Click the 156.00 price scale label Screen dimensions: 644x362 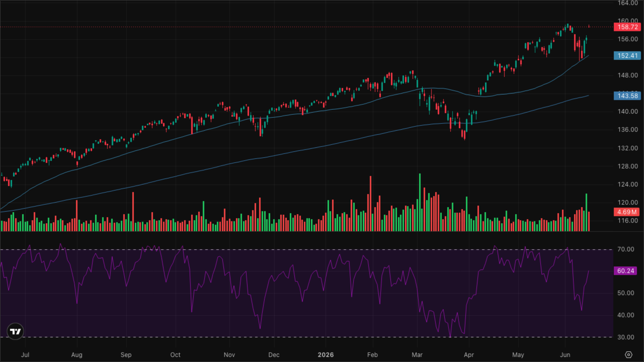pos(628,39)
